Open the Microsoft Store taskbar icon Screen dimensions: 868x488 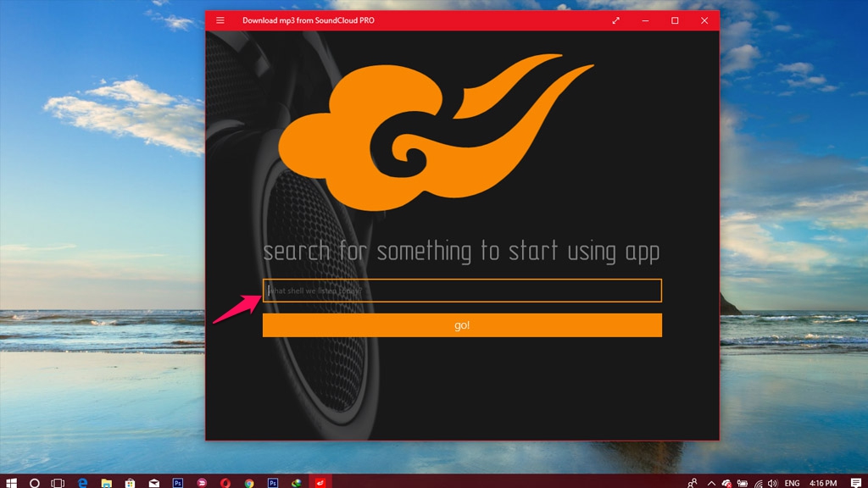tap(130, 483)
